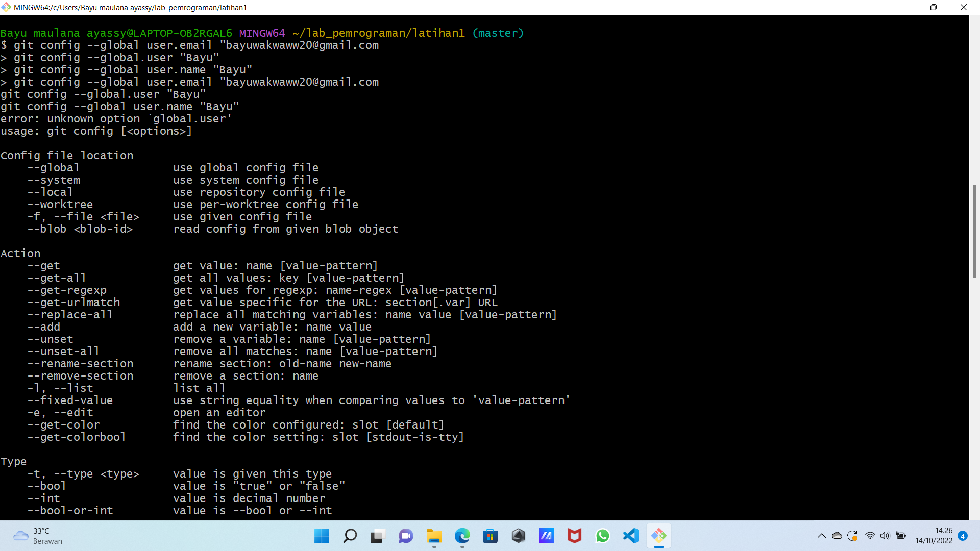Open WiFi settings from the system tray

click(x=870, y=536)
